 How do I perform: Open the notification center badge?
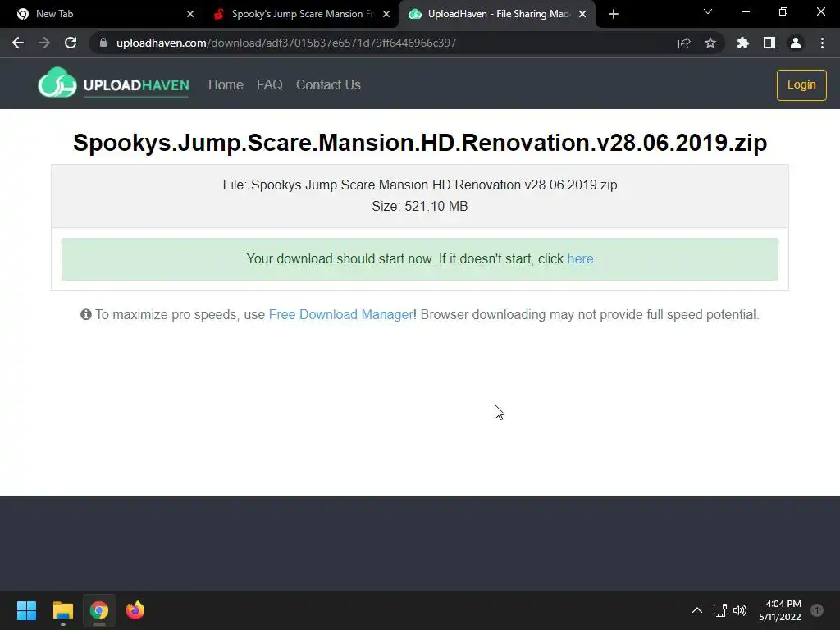click(817, 610)
